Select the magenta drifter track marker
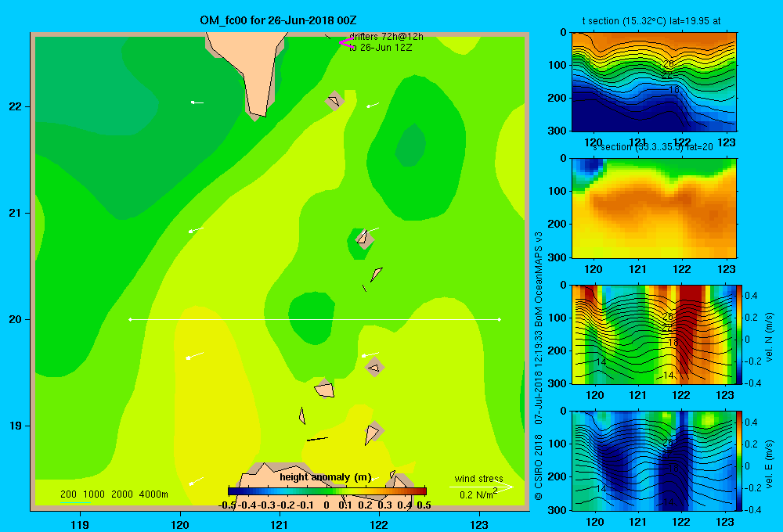The image size is (783, 532). (346, 42)
